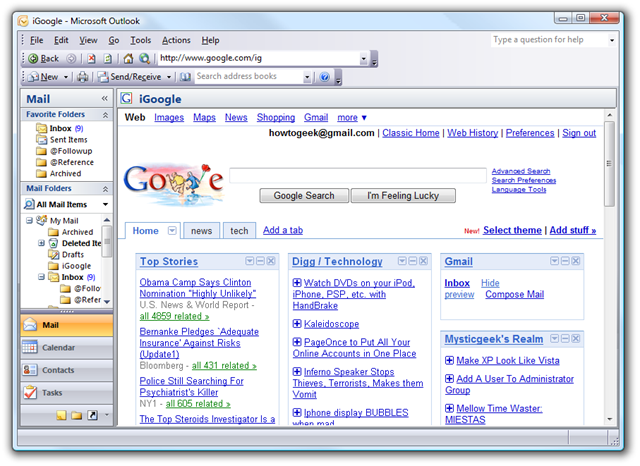Click in the Google search text box
The image size is (640, 466).
(358, 175)
